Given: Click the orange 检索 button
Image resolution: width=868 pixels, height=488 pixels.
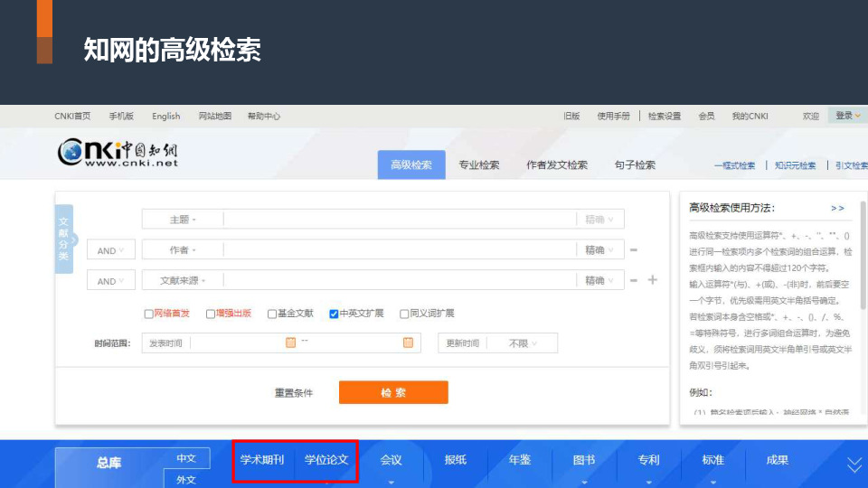Looking at the screenshot, I should 393,392.
